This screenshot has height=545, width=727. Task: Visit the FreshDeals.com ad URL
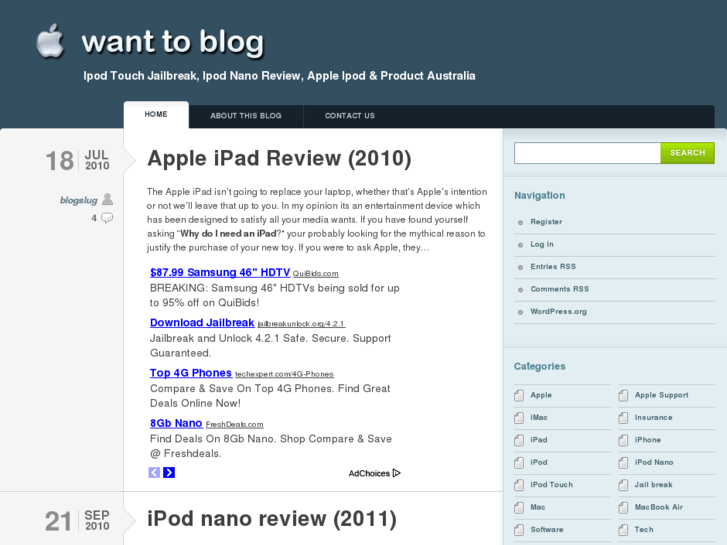click(x=235, y=424)
